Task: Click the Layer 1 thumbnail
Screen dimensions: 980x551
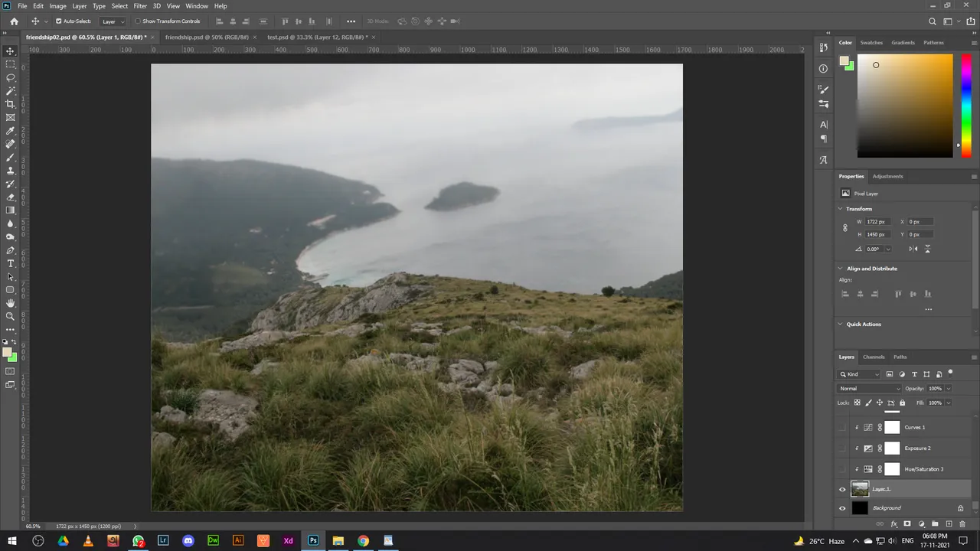Action: 860,489
